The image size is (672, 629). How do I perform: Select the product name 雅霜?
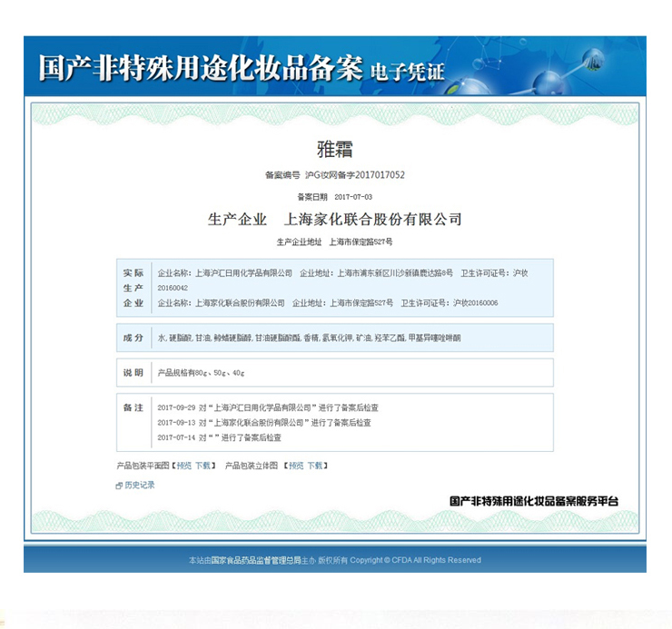[x=335, y=149]
